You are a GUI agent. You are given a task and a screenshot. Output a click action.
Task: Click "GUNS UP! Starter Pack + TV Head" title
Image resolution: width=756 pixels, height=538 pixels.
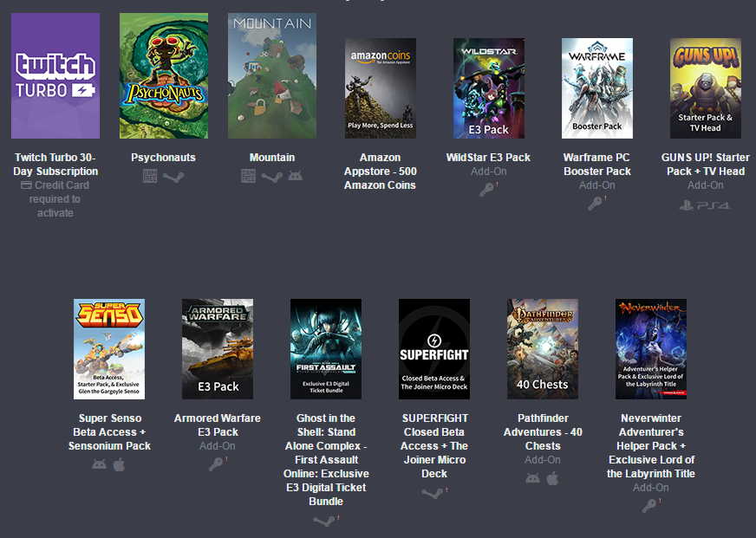click(706, 165)
